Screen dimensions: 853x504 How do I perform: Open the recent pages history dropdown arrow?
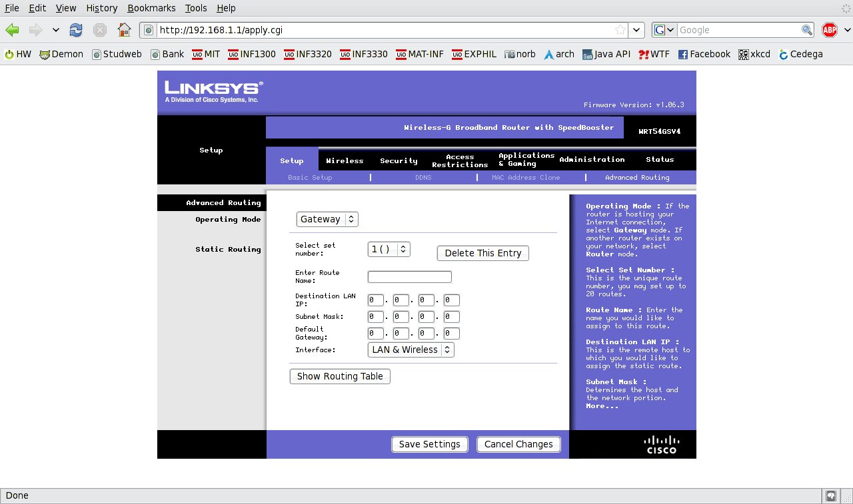(x=55, y=30)
